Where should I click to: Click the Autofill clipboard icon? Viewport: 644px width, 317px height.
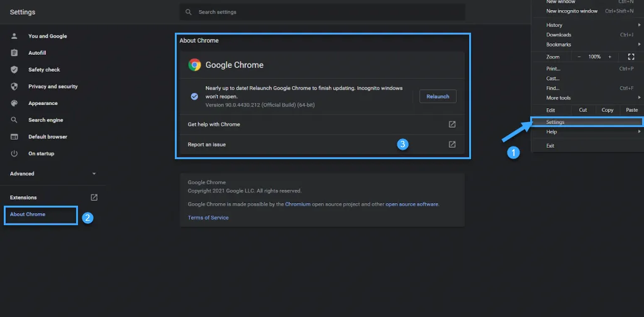pyautogui.click(x=14, y=53)
